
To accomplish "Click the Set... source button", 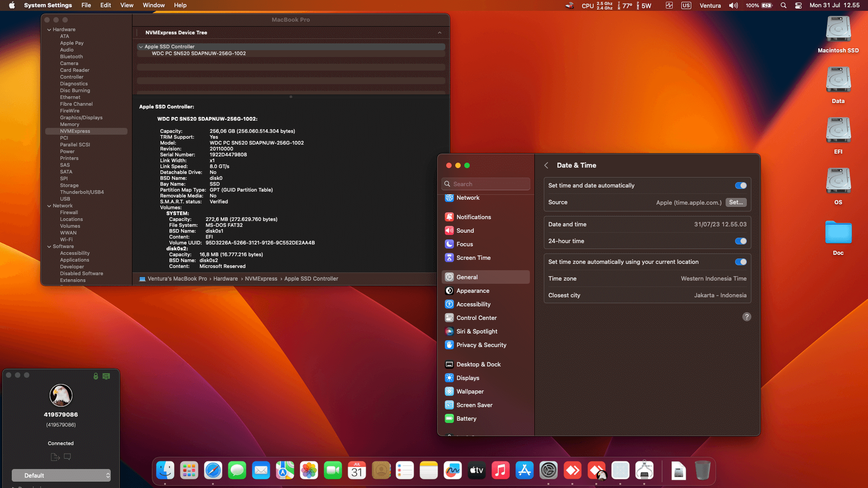I will 736,202.
